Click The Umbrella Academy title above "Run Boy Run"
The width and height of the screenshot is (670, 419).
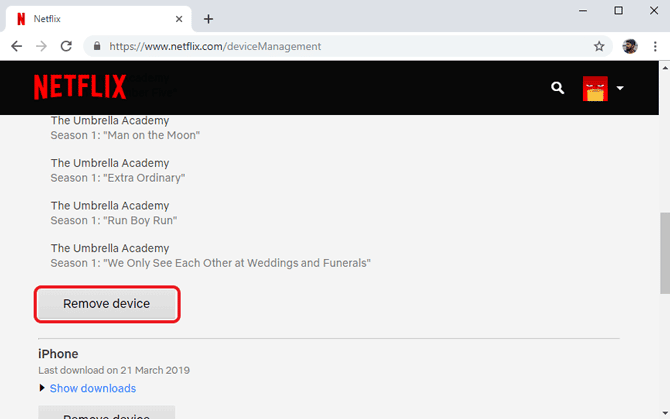[110, 206]
